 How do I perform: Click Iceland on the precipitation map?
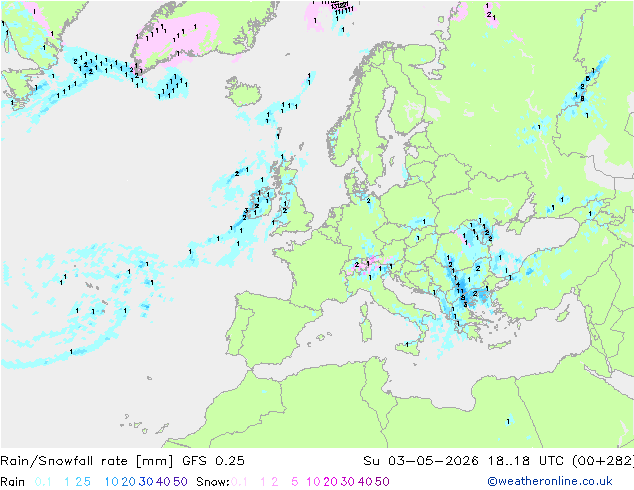coord(243,91)
